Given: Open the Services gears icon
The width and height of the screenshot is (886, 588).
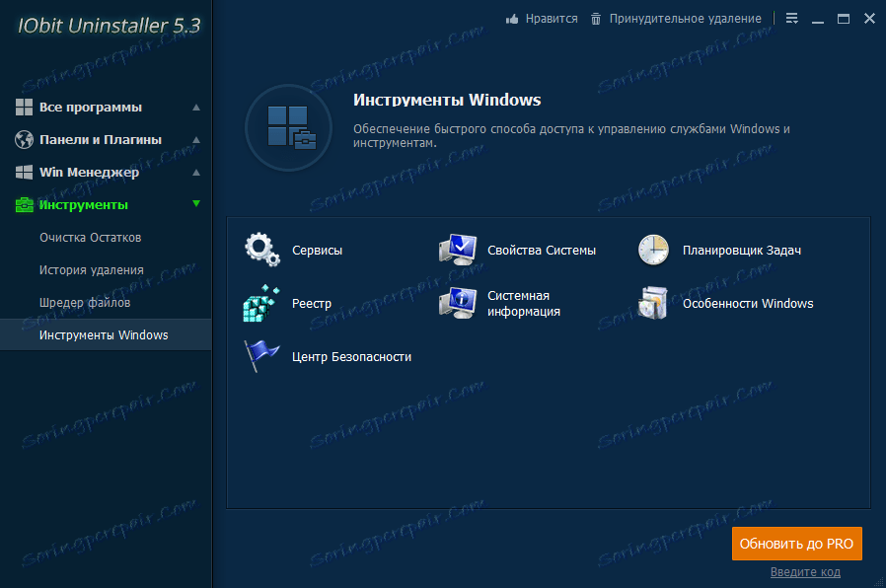Looking at the screenshot, I should (262, 249).
